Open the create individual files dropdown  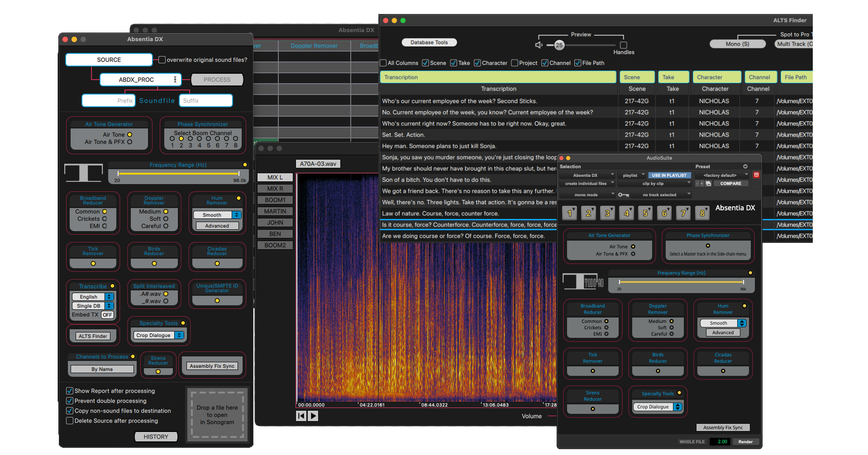[587, 184]
